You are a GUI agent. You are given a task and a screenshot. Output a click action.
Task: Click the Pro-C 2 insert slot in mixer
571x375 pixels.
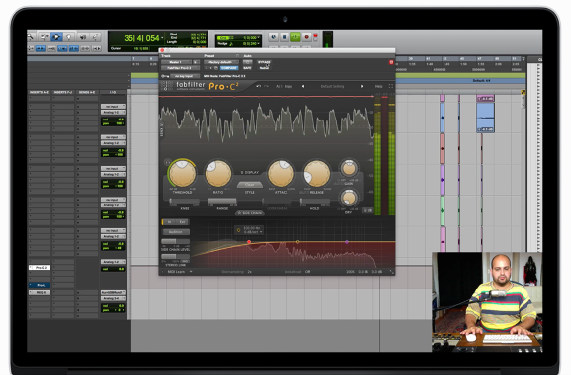coord(39,268)
